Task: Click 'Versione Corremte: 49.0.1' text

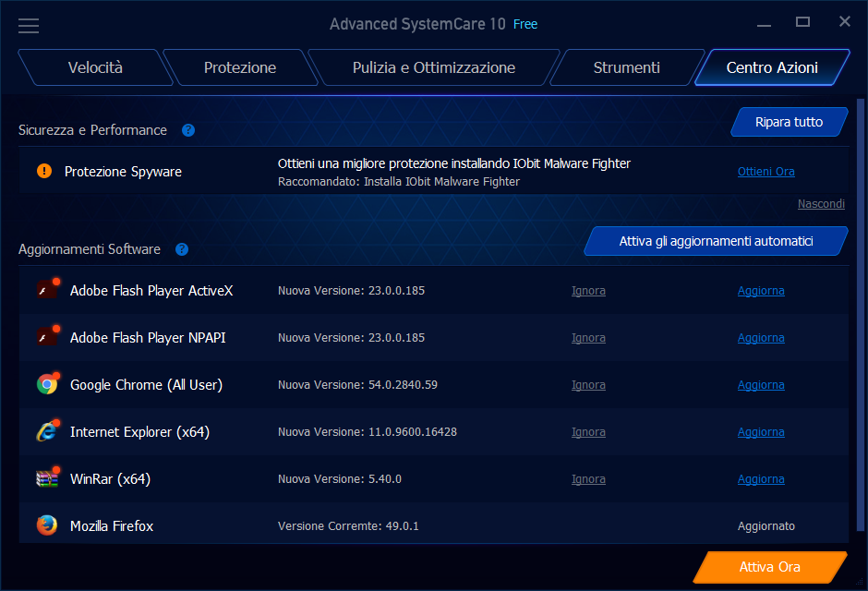Action: pyautogui.click(x=348, y=525)
